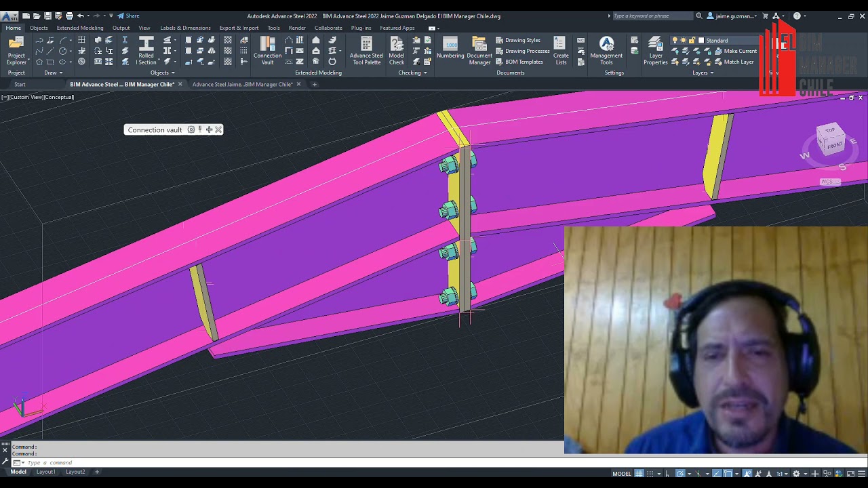Toggle ortho mode in status bar
This screenshot has height=488, width=868.
[x=667, y=474]
